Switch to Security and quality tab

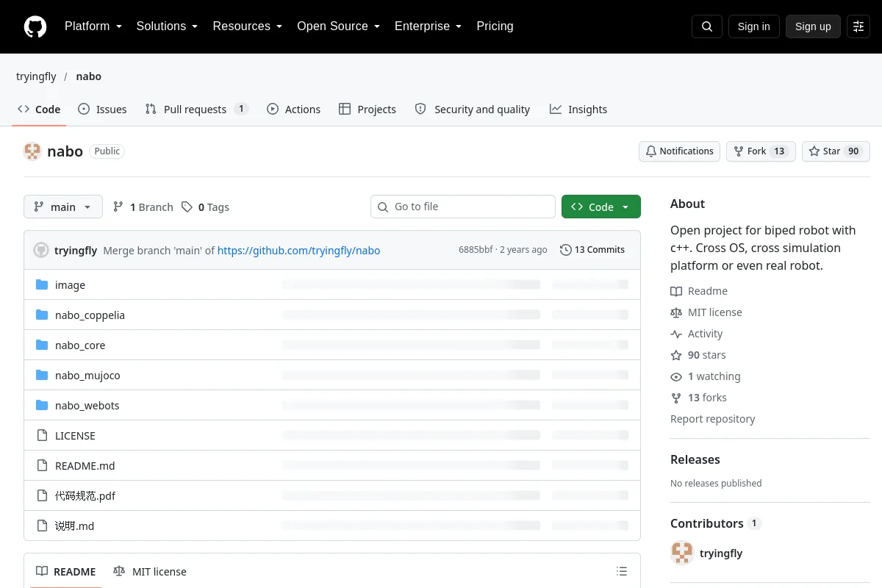point(473,109)
